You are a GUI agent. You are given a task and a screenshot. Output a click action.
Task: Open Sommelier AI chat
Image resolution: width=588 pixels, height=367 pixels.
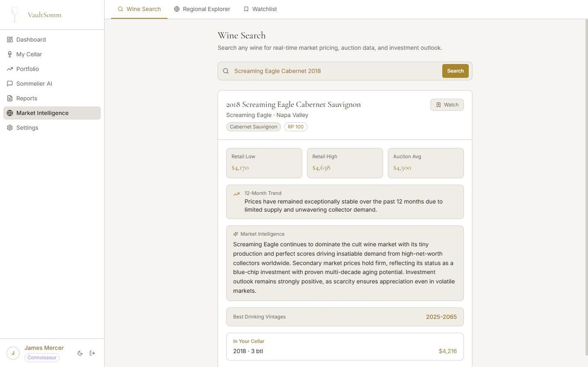pos(52,84)
